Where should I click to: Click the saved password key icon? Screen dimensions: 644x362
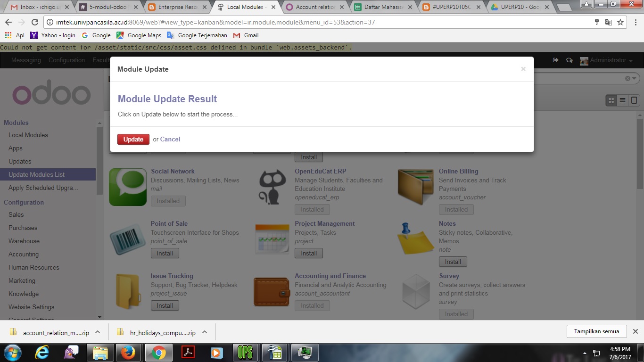click(x=597, y=22)
